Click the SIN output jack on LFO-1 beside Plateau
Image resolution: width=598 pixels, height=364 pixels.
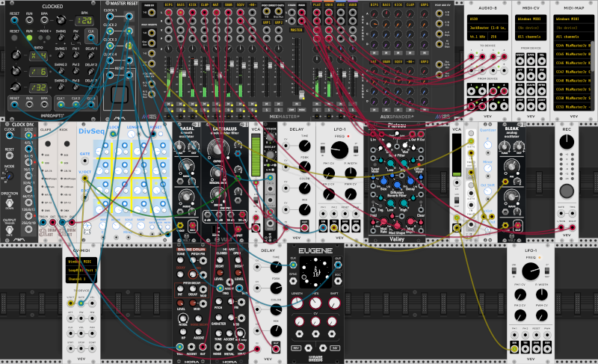pyautogui.click(x=323, y=228)
